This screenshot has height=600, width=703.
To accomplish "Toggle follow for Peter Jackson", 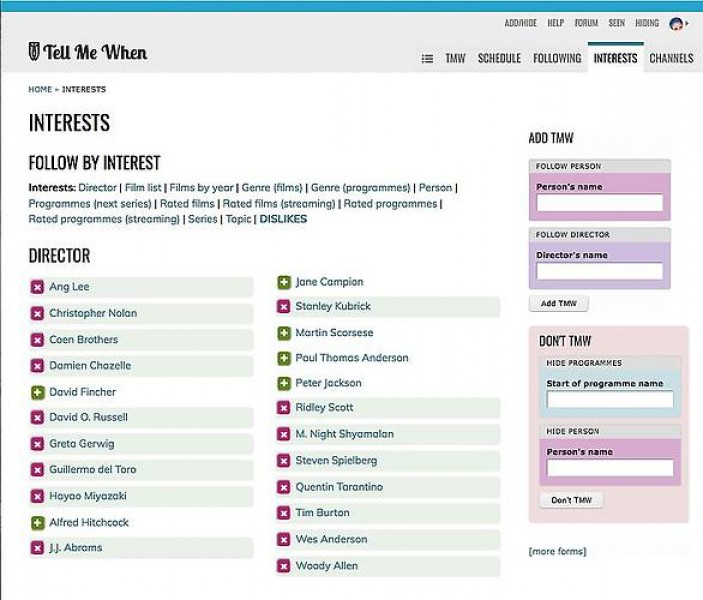I will [284, 383].
